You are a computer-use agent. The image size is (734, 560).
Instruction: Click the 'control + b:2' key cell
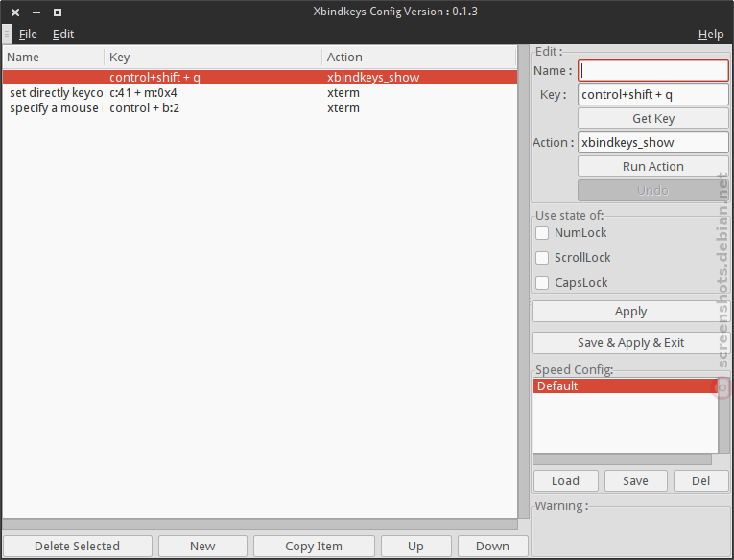[x=144, y=108]
